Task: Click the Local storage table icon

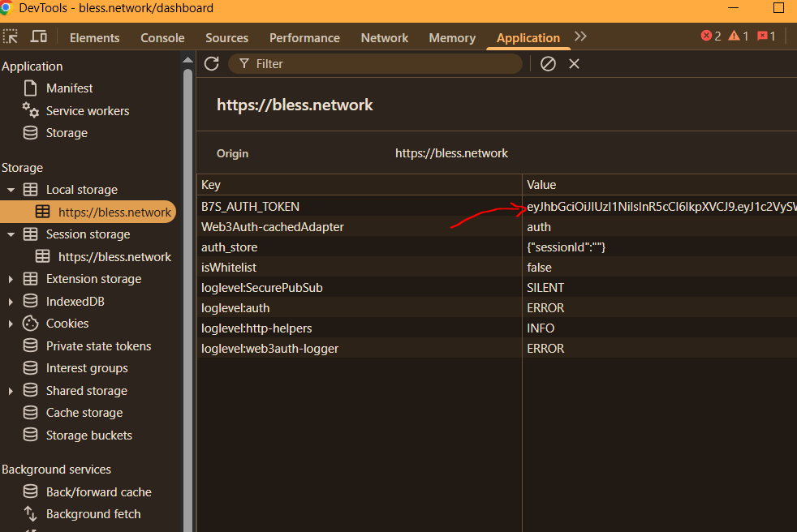Action: [x=31, y=190]
